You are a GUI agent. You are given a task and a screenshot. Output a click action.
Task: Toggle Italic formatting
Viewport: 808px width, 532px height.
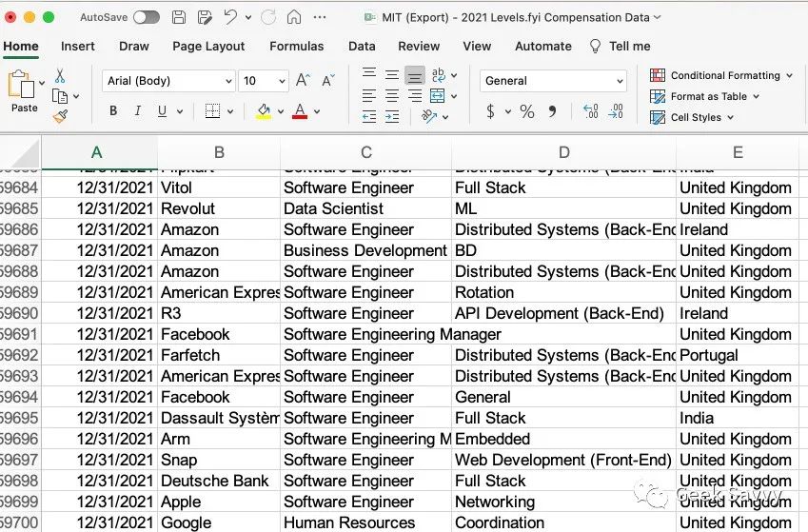(x=138, y=110)
